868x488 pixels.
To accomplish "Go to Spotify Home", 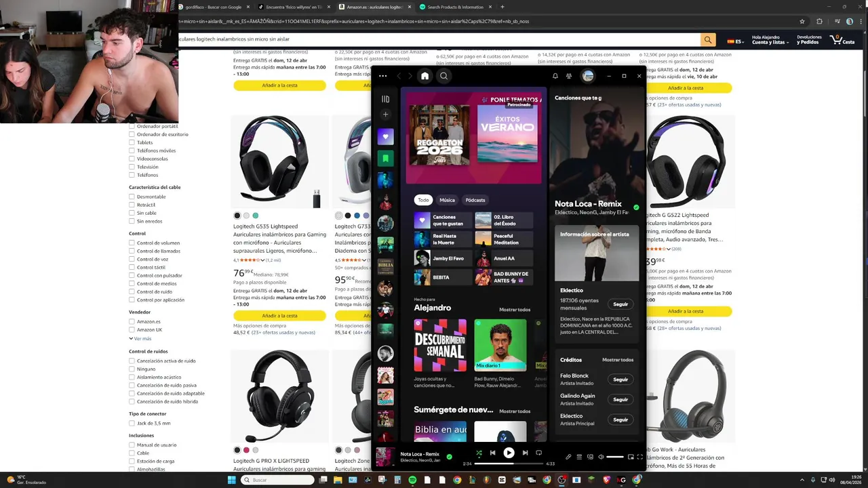I will pyautogui.click(x=425, y=76).
